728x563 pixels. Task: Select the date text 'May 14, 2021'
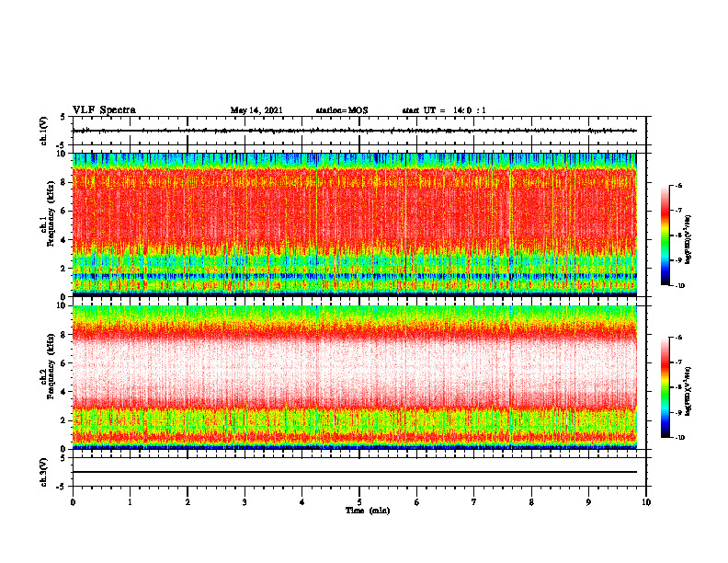click(x=256, y=110)
